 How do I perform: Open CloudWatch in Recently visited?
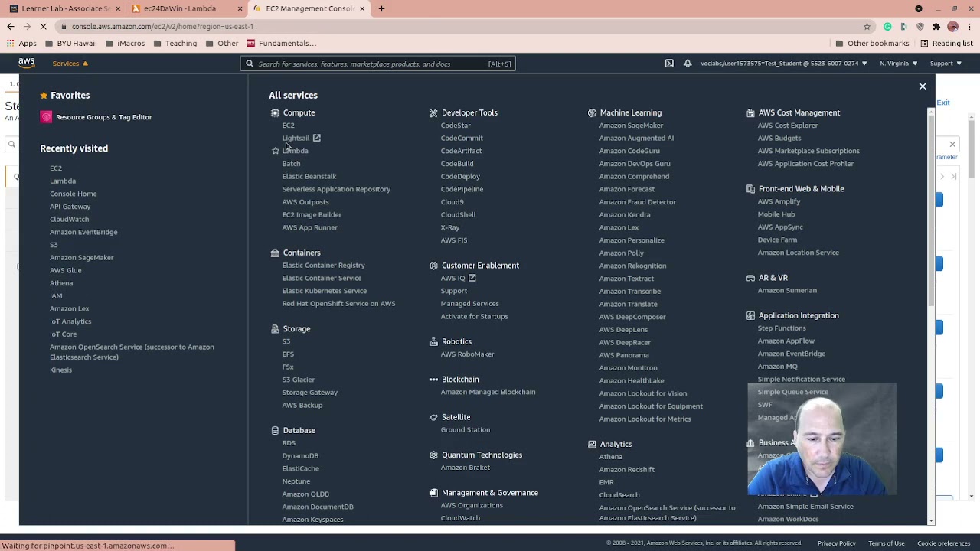click(x=70, y=220)
